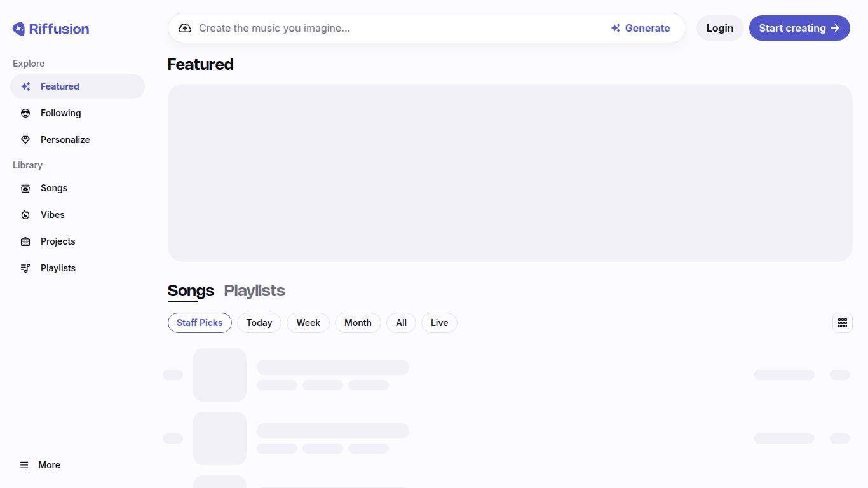
Task: Focus the music prompt input field
Action: [394, 28]
